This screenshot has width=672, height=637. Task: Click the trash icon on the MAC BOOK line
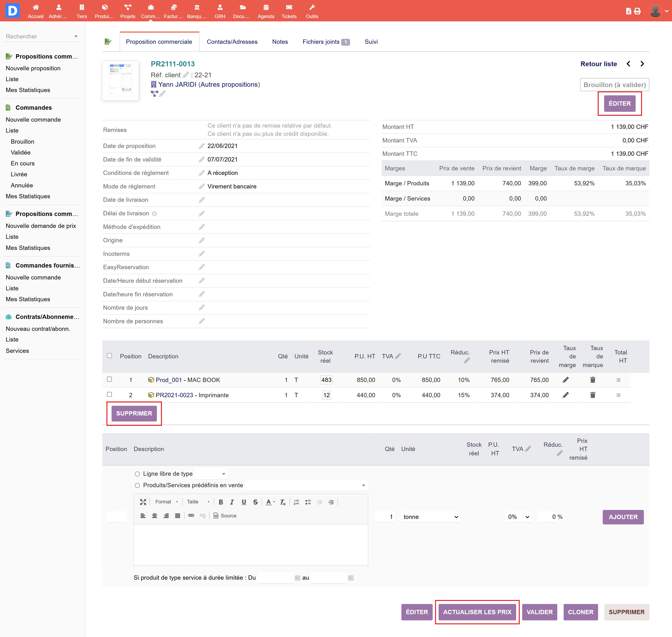(592, 380)
